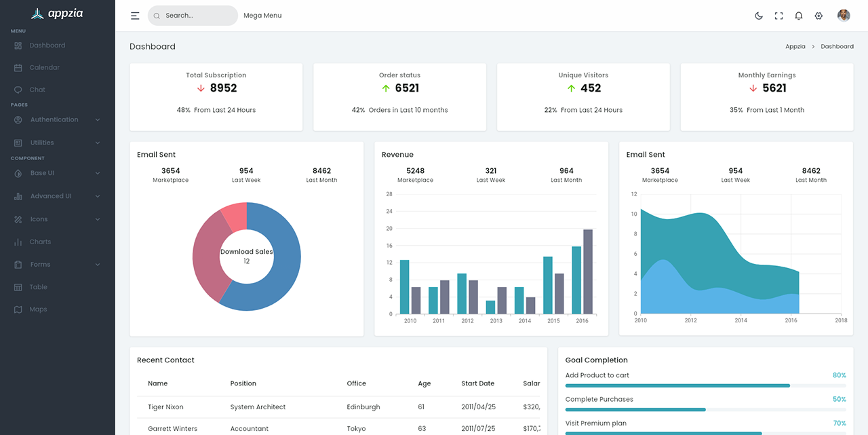Screen dimensions: 868x435
Task: Expand the Utilities section
Action: coord(43,143)
